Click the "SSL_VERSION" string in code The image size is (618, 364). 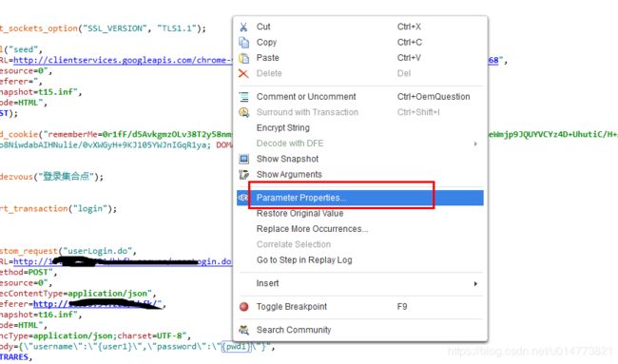(x=115, y=29)
